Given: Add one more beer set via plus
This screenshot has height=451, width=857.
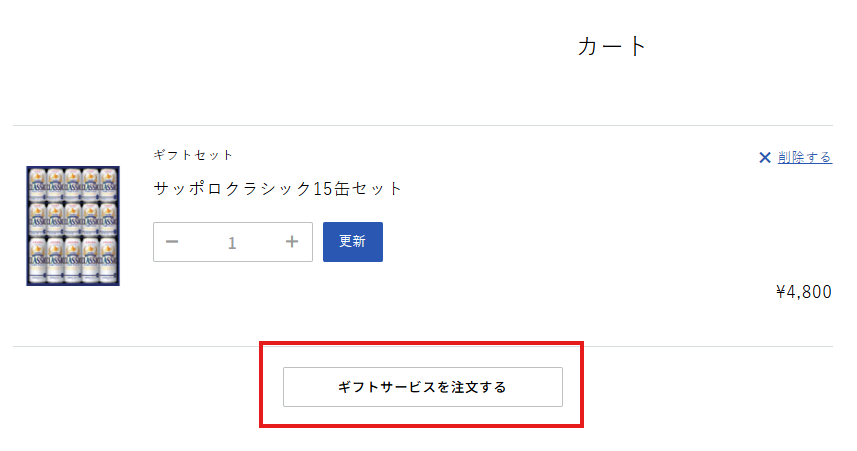Looking at the screenshot, I should tap(292, 242).
